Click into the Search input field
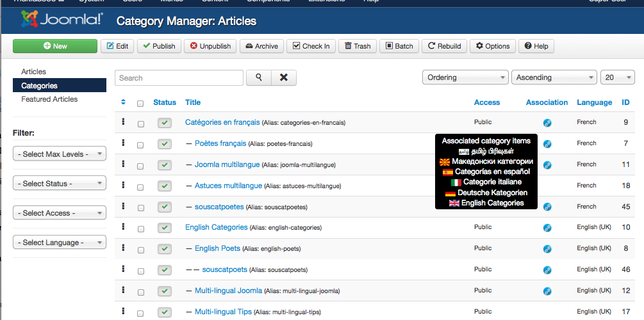The height and width of the screenshot is (320, 644). coord(179,77)
